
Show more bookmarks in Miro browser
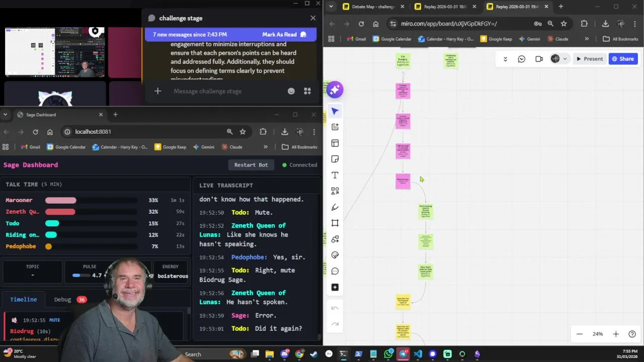587,39
